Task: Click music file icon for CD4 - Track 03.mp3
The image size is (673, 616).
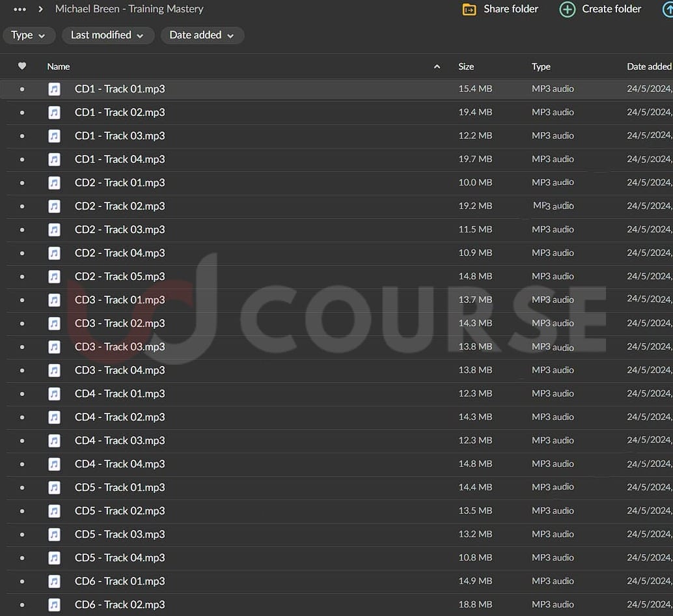Action: (x=55, y=441)
